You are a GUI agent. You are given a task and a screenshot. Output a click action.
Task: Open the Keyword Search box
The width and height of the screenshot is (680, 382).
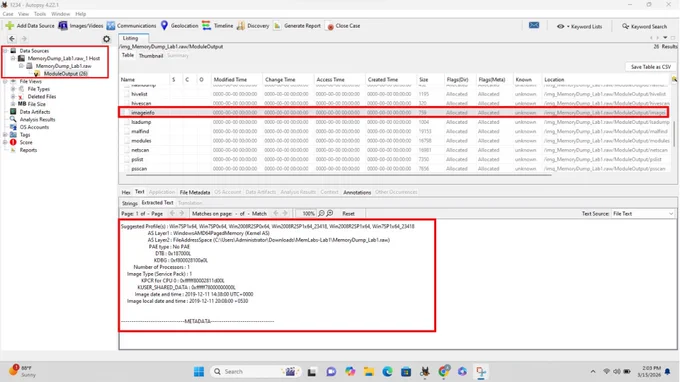click(644, 26)
